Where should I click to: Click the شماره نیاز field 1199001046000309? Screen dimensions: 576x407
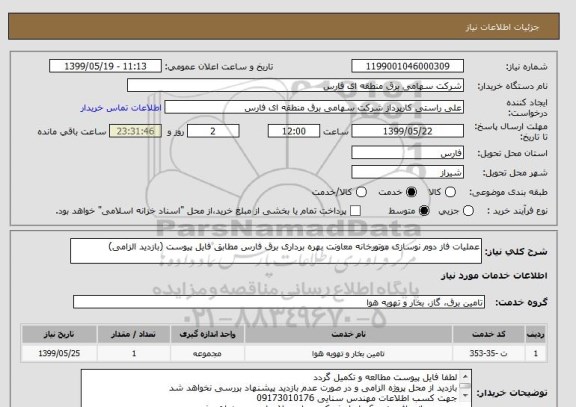pyautogui.click(x=407, y=66)
